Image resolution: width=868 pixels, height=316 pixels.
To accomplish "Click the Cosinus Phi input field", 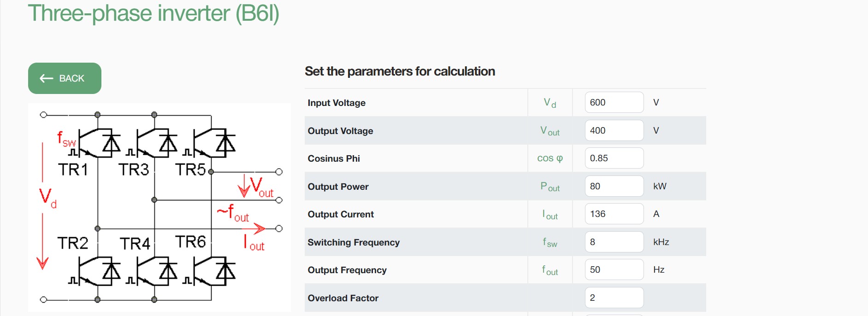I will click(x=614, y=158).
